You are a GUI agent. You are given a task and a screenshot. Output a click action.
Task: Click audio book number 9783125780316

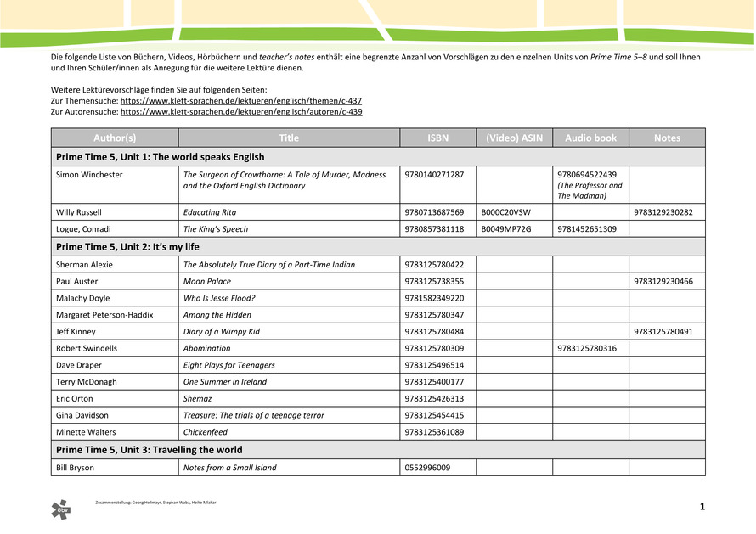click(x=587, y=348)
